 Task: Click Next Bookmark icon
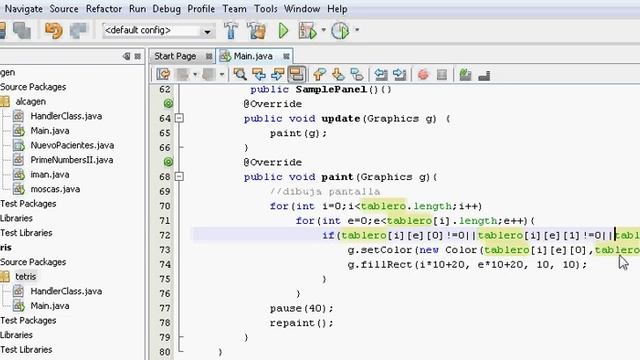[338, 74]
